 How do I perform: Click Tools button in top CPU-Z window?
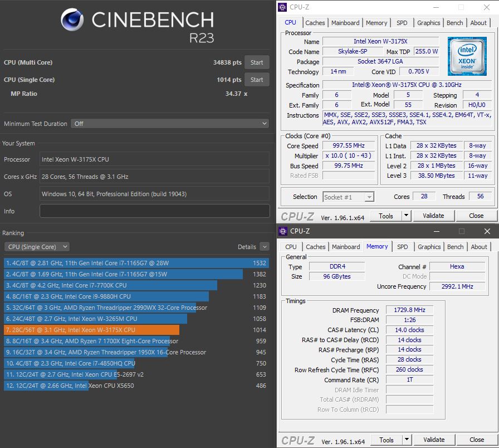pos(386,216)
